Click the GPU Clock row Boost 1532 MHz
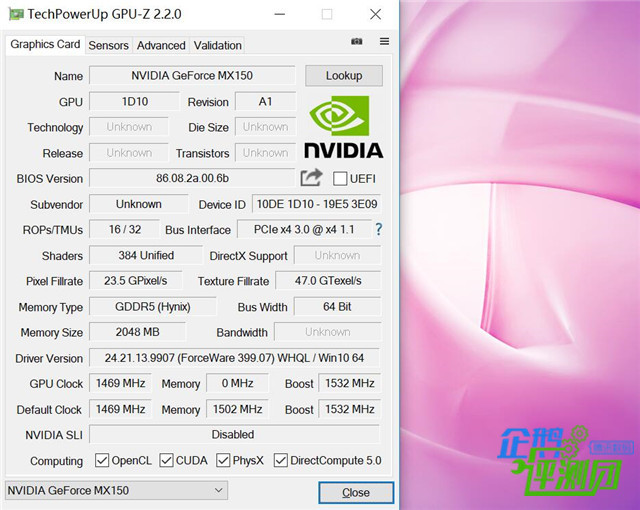The image size is (640, 510). (349, 383)
